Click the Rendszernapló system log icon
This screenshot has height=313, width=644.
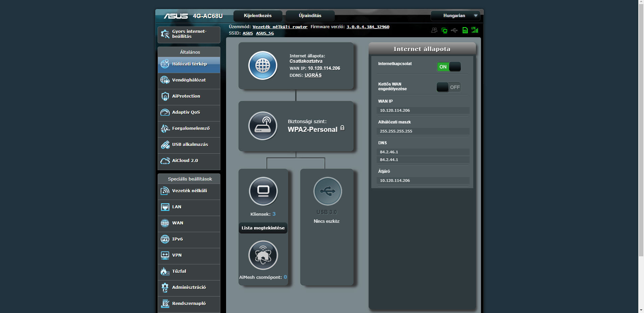click(165, 304)
